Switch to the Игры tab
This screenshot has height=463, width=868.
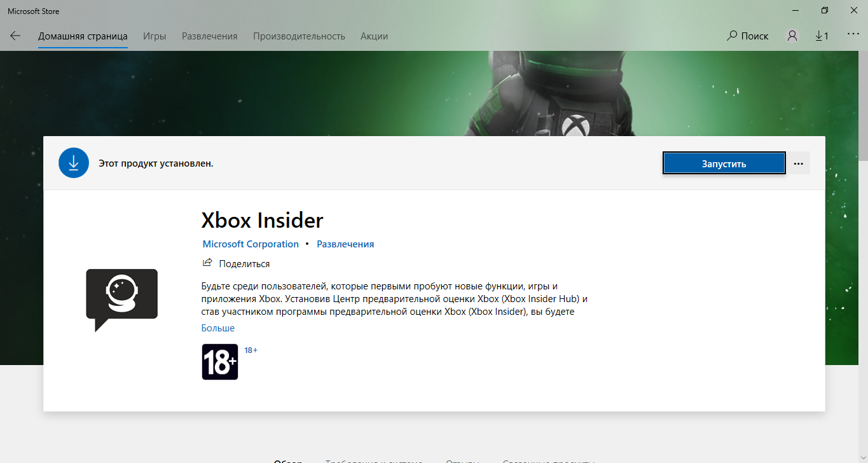[155, 36]
